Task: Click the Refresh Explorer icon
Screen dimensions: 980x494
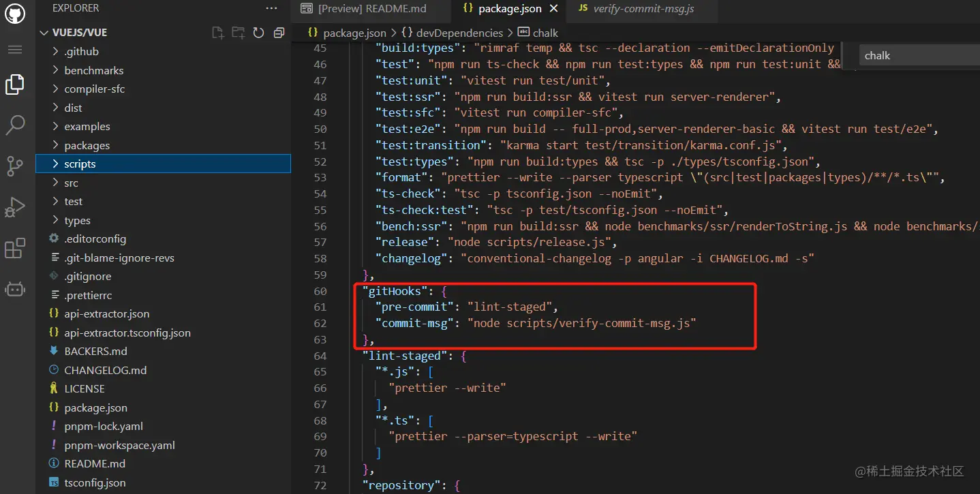Action: (x=258, y=33)
